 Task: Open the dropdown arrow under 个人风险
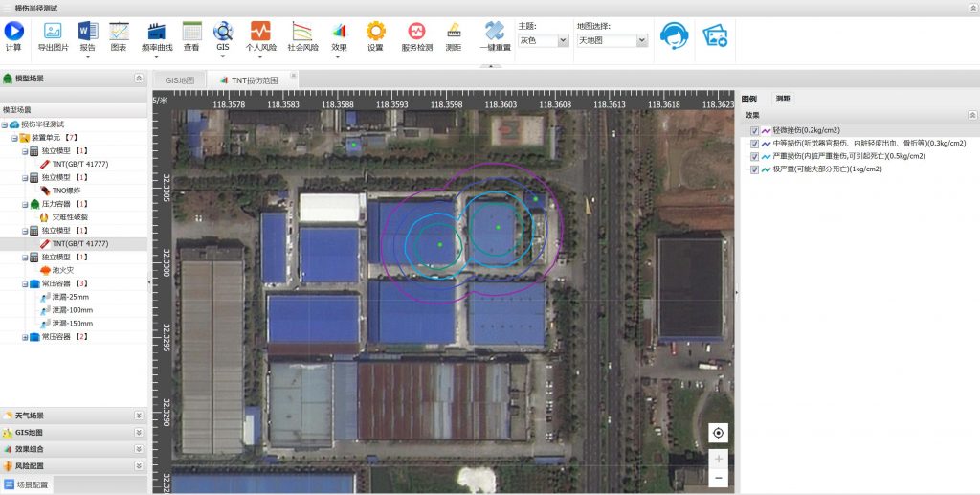point(260,56)
